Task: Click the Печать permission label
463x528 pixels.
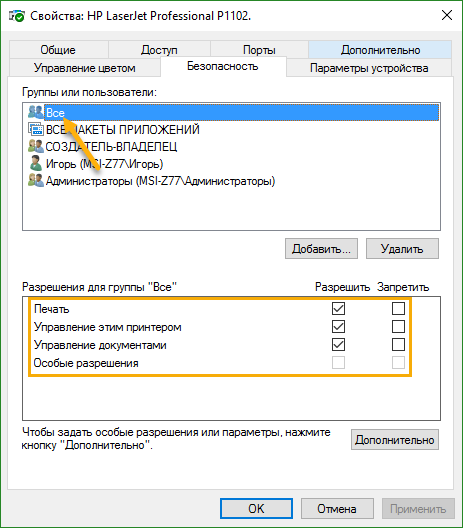Action: coord(52,309)
